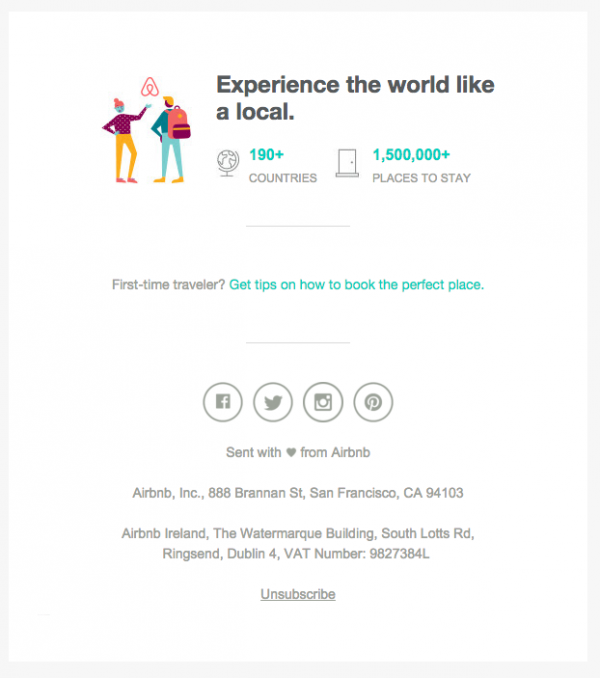Click the 190+ countries figure
The width and height of the screenshot is (600, 678).
tap(266, 154)
